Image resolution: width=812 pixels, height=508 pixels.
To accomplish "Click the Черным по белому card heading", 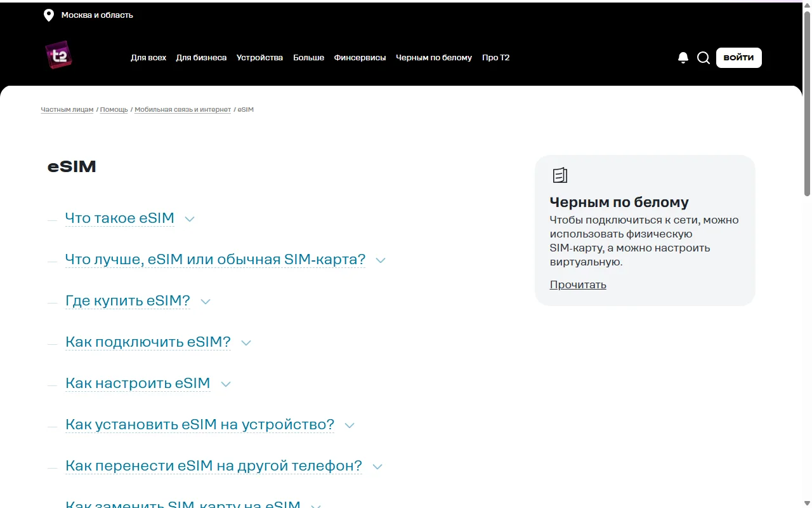I will point(619,203).
